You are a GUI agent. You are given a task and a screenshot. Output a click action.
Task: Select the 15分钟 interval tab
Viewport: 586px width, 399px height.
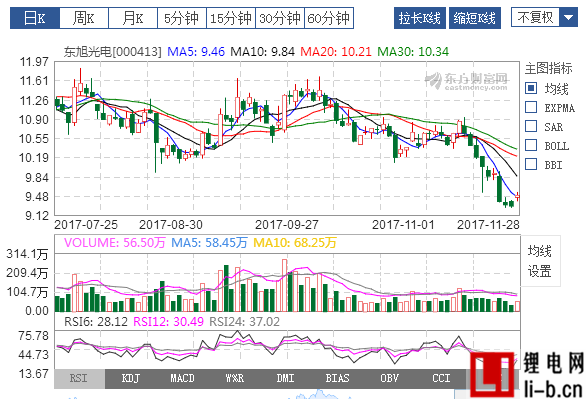tap(231, 18)
